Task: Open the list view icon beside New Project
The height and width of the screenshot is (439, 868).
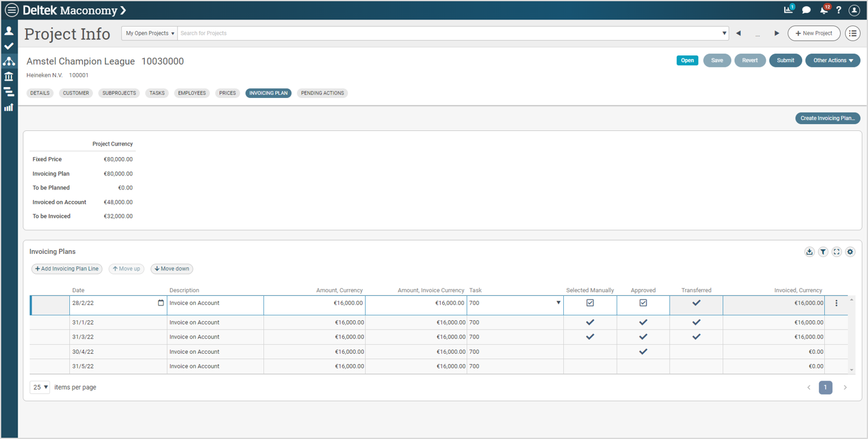Action: [x=852, y=33]
